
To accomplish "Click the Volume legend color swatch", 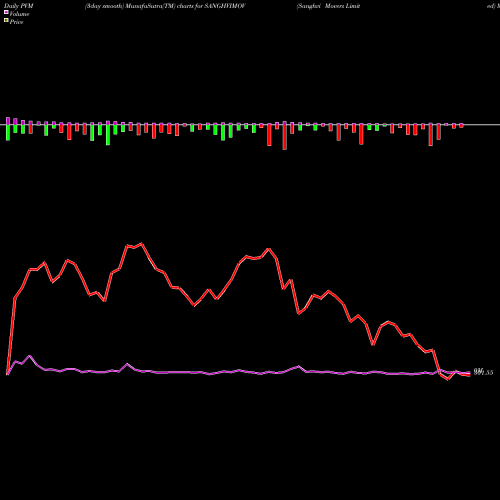I will pos(6,13).
